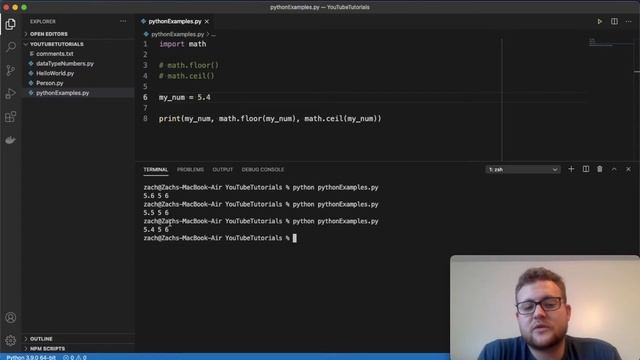Click line number 6 in the gutter
The height and width of the screenshot is (360, 640).
[x=145, y=97]
